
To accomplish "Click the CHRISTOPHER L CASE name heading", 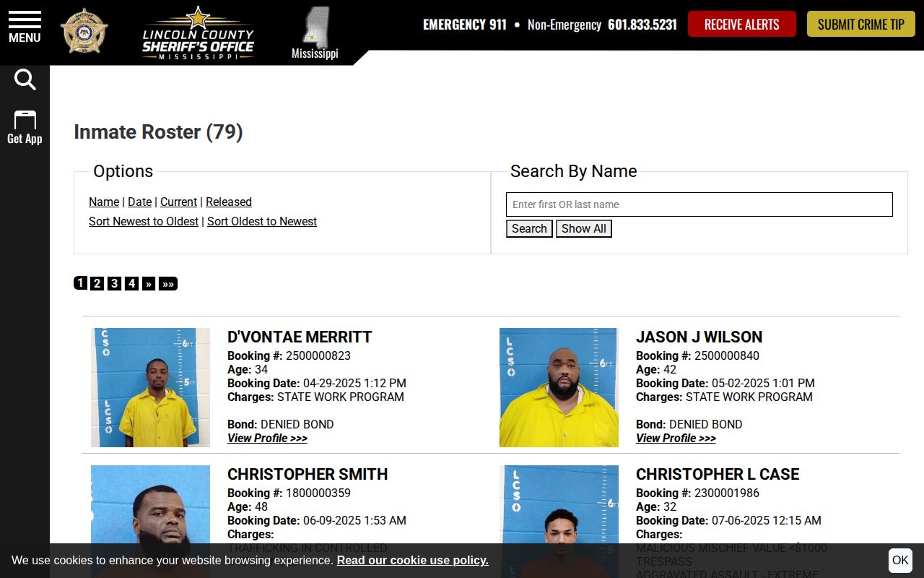I will [718, 475].
